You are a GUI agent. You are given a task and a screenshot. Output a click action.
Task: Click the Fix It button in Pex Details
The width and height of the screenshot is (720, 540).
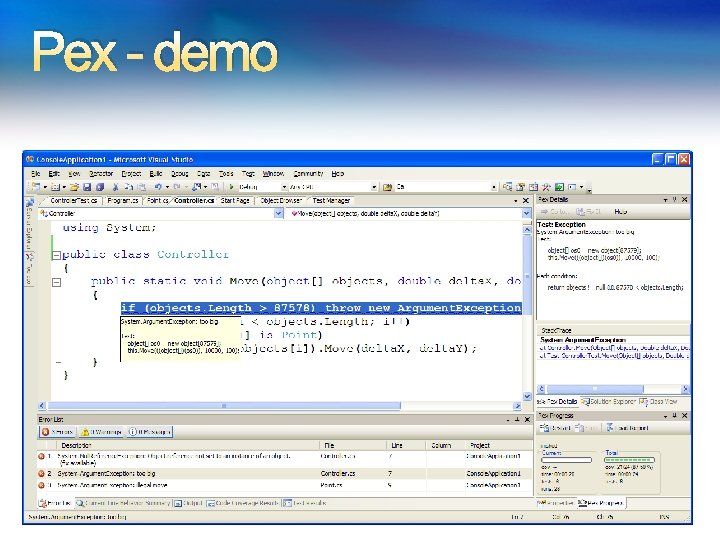[589, 212]
